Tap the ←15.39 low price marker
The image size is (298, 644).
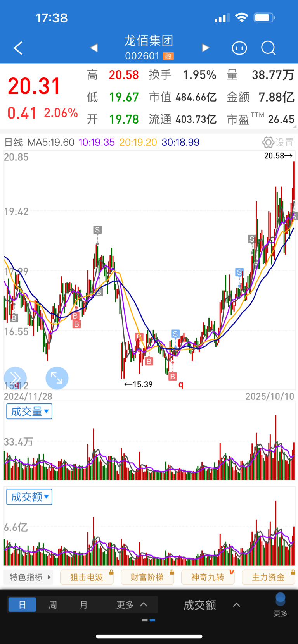click(x=138, y=384)
